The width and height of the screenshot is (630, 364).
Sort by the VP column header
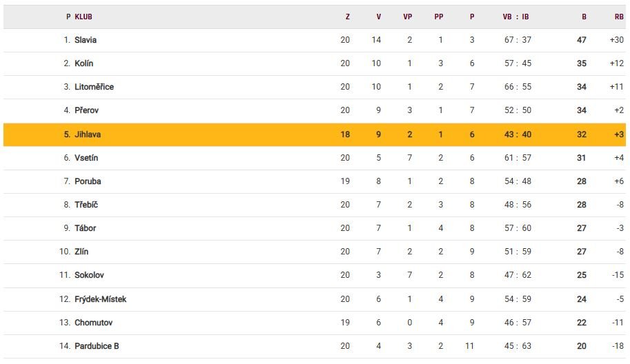407,17
